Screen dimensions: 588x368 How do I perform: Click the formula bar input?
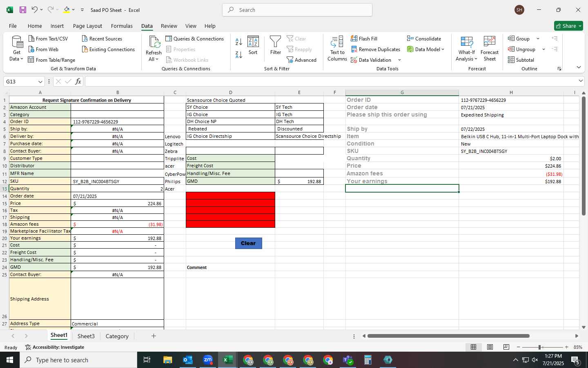tap(331, 81)
